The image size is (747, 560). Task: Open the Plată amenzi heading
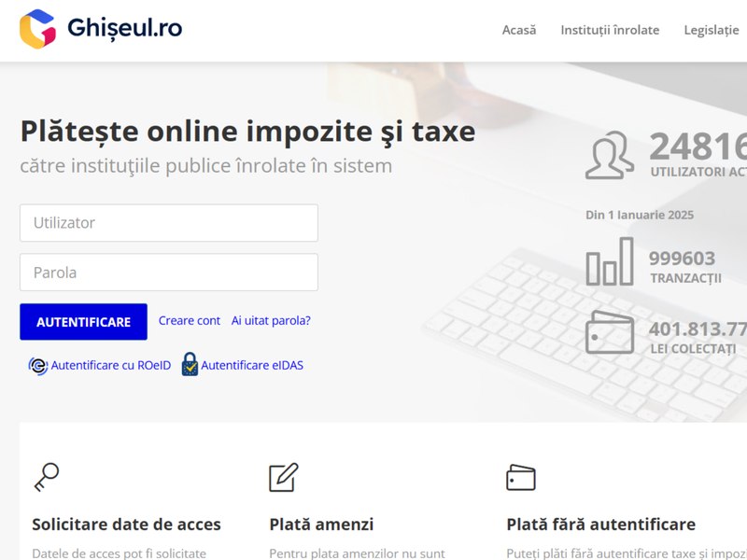click(321, 525)
